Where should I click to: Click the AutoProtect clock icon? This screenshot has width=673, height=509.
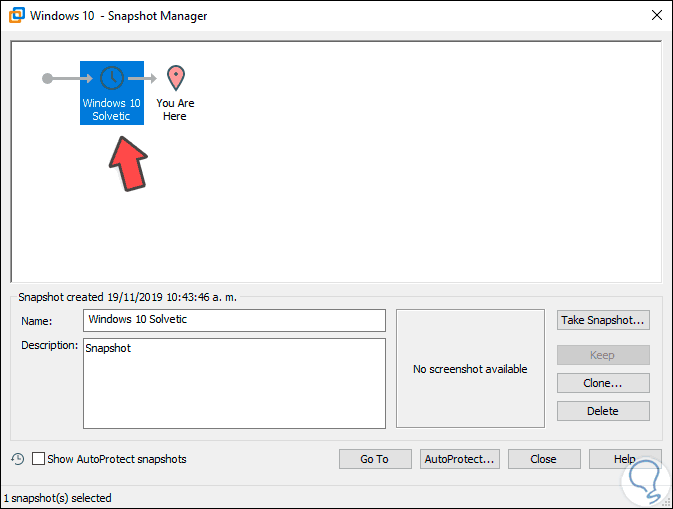[x=18, y=459]
